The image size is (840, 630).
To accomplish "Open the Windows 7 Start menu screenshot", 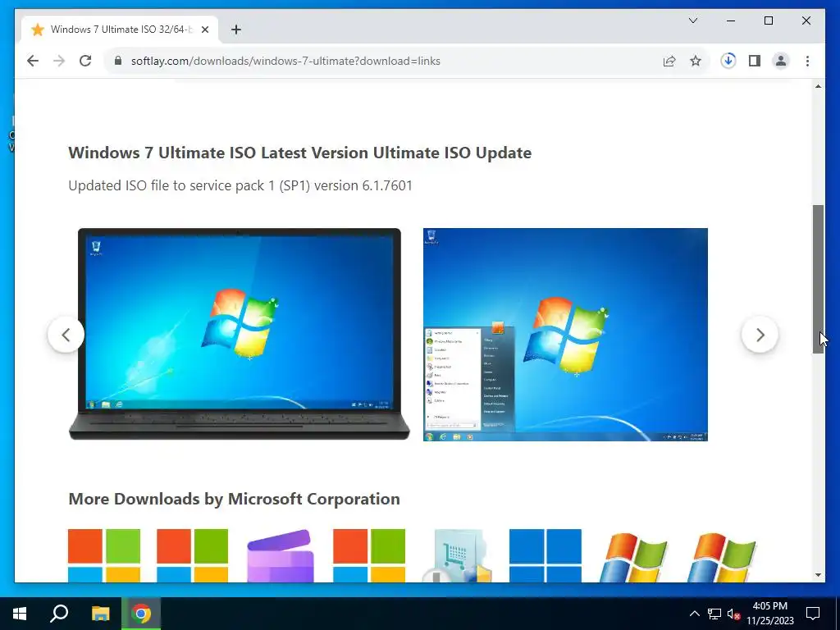I will (565, 335).
